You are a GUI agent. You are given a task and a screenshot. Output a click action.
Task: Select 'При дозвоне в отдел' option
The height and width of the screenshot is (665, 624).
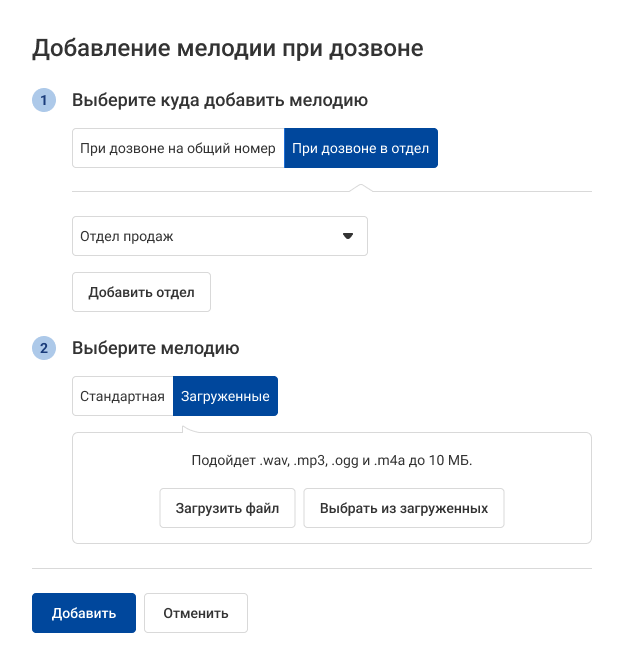361,148
